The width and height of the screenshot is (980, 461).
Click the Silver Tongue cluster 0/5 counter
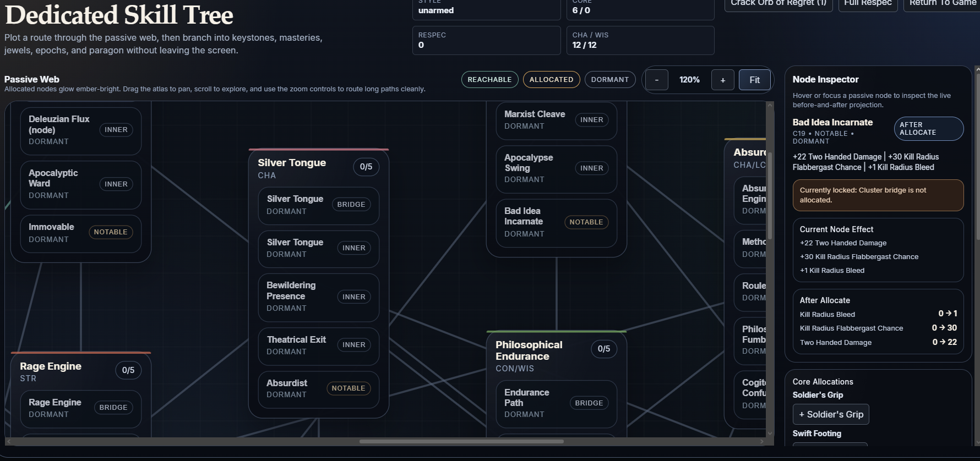[366, 167]
